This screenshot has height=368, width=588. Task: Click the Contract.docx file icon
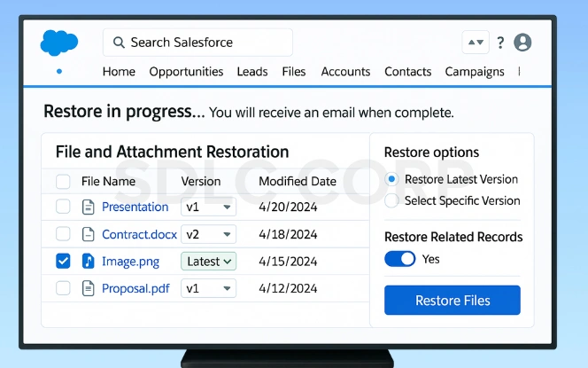(x=89, y=234)
